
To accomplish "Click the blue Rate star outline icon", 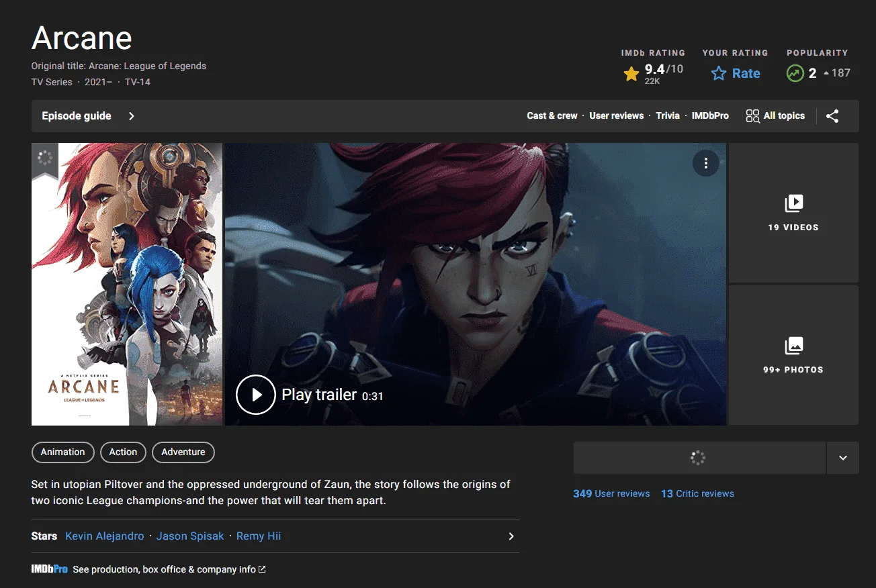I will [x=719, y=74].
